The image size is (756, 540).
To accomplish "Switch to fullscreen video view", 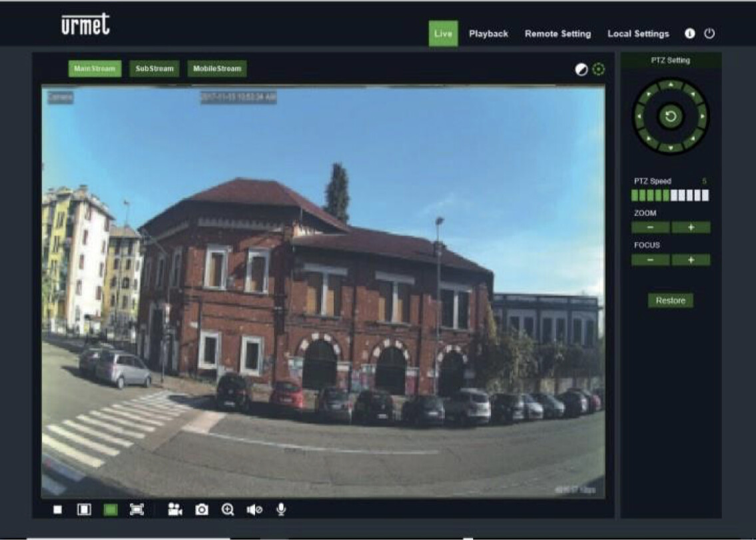I will pos(137,510).
